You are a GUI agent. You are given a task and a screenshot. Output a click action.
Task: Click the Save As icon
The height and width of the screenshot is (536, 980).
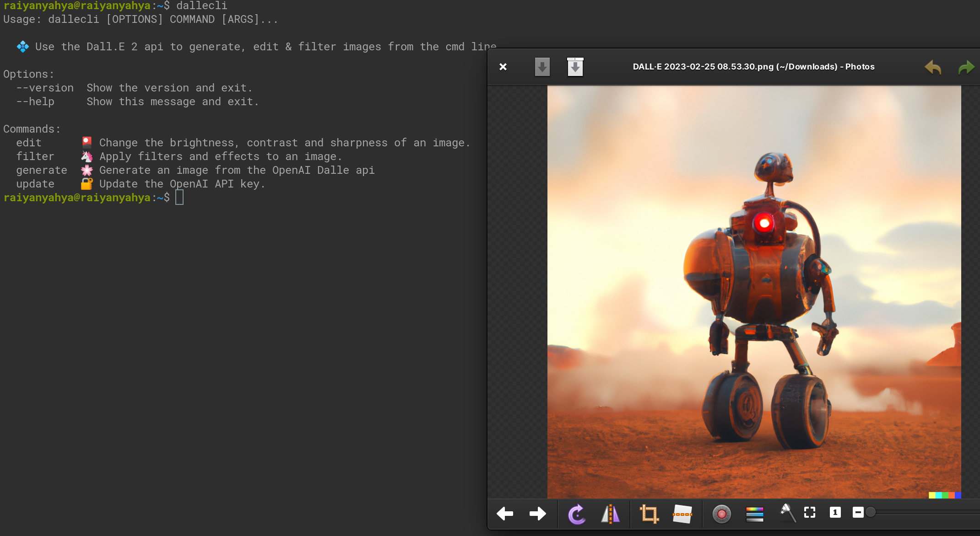(x=575, y=67)
